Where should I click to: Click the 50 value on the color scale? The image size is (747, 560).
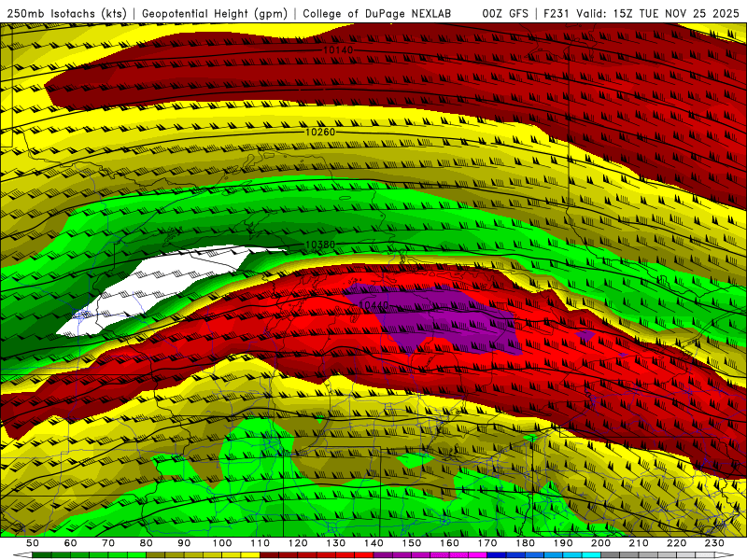point(33,543)
